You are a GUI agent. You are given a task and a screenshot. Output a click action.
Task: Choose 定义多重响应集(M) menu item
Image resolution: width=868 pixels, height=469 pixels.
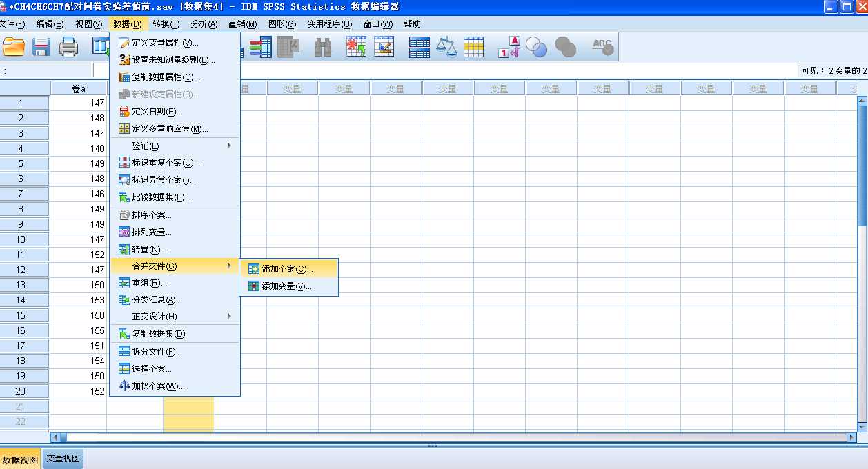pyautogui.click(x=175, y=128)
